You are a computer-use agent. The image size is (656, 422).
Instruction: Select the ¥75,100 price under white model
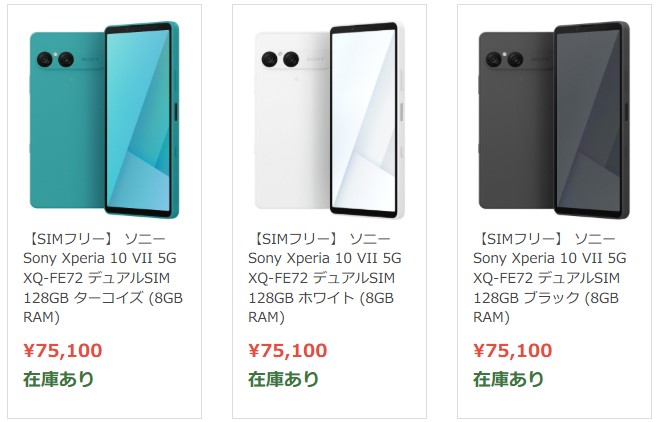[287, 350]
